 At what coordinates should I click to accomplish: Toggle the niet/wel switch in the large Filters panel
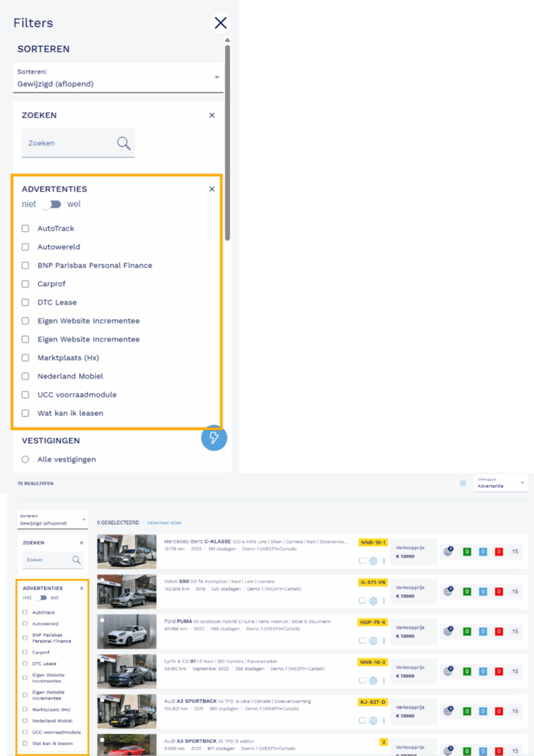pos(51,205)
